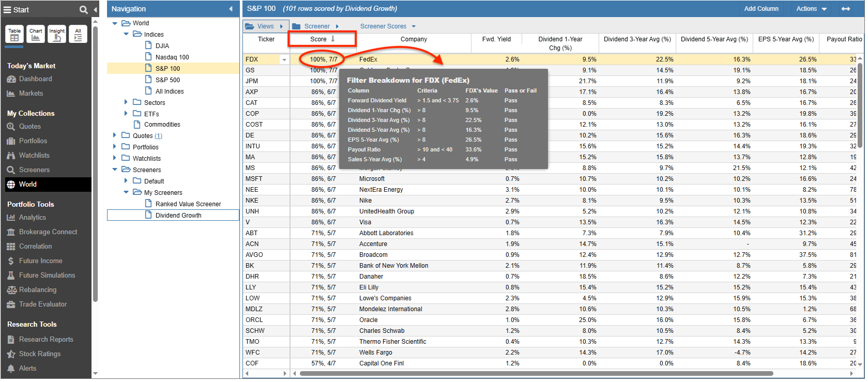Viewport: 868px width, 382px height.
Task: Switch to Insight view
Action: 57,34
